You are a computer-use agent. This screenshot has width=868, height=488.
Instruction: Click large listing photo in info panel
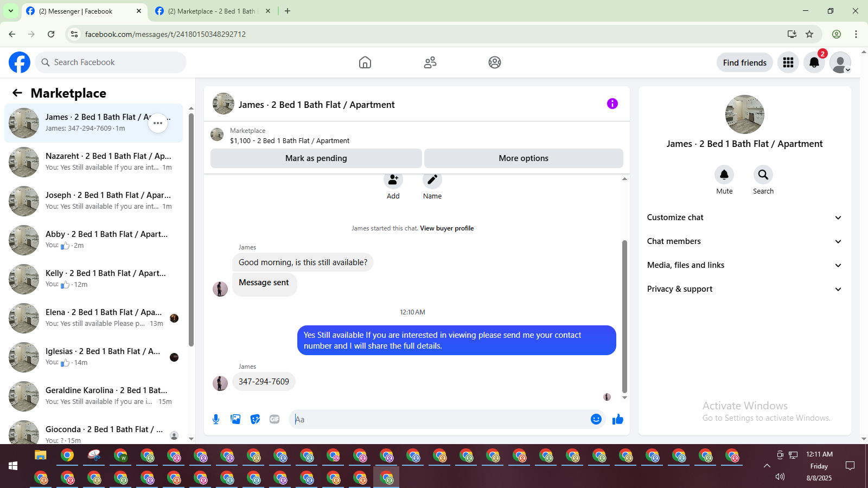click(745, 114)
